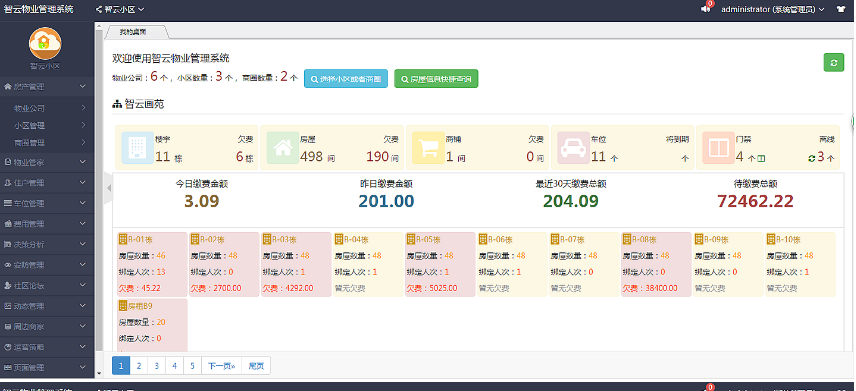
Task: Click the building icon of B-08栋
Action: [627, 239]
